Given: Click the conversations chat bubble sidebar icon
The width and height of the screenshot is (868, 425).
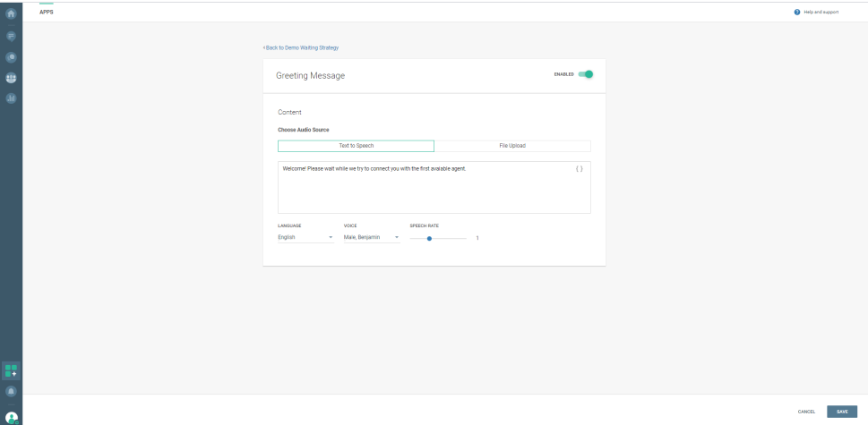Looking at the screenshot, I should (x=12, y=56).
